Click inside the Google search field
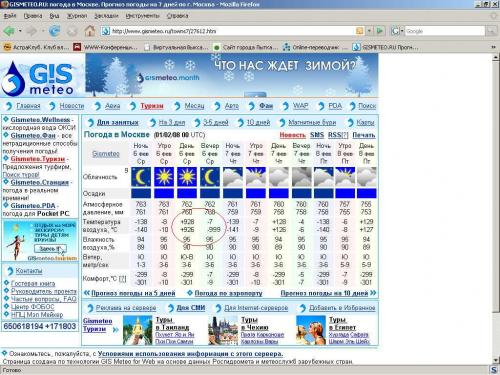The image size is (500, 375). coord(444,31)
